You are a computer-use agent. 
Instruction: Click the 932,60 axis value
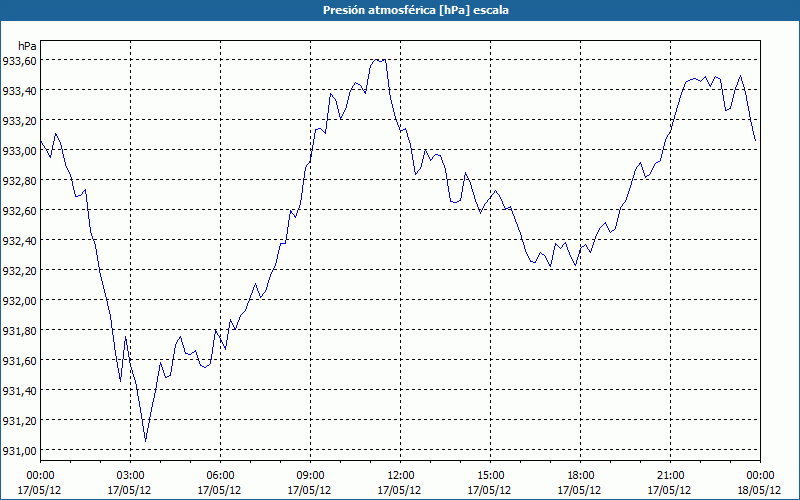19,211
